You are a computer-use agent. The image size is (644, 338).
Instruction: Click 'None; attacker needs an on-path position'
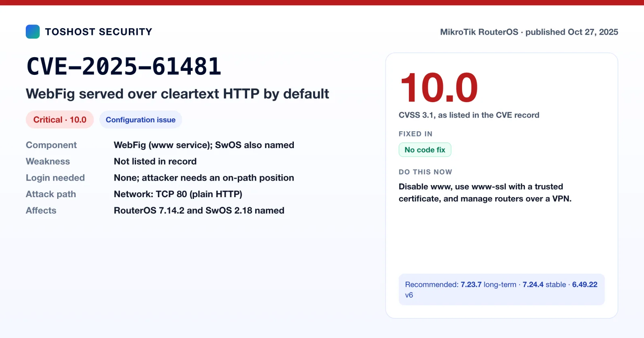click(204, 178)
